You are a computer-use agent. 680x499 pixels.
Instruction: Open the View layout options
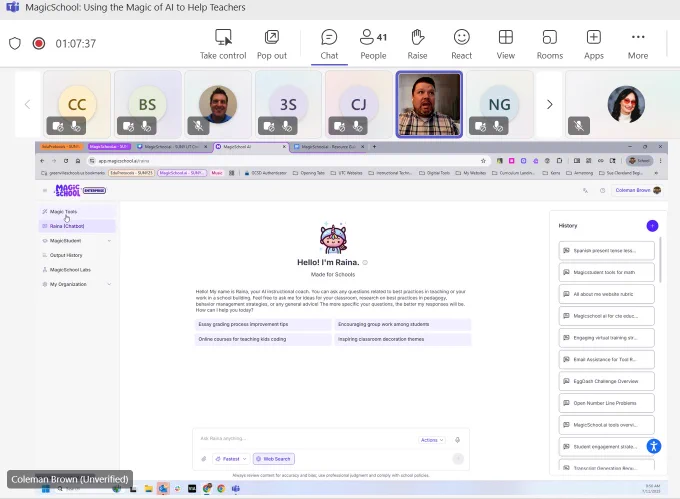(506, 44)
